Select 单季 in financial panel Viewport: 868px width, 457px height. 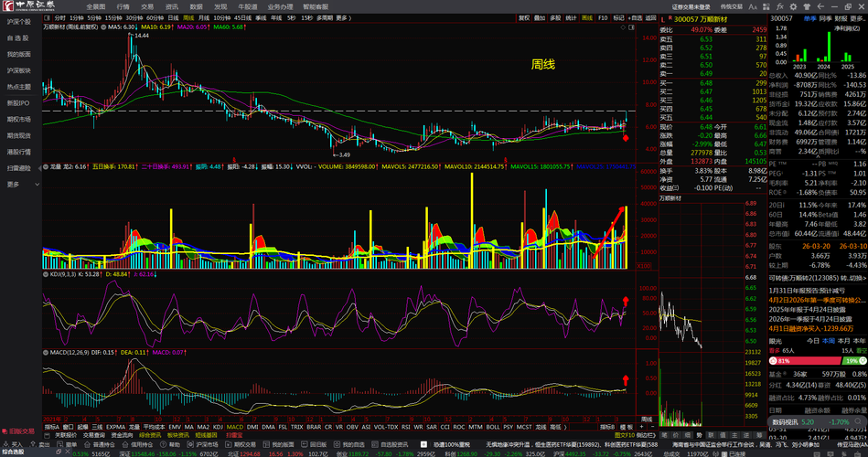(x=809, y=18)
